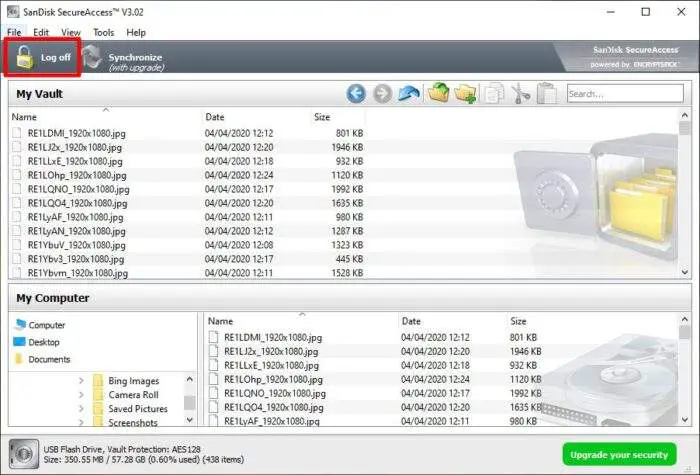Select RE1LQO4_1920x1080.jpg in My Computer list

pyautogui.click(x=274, y=407)
